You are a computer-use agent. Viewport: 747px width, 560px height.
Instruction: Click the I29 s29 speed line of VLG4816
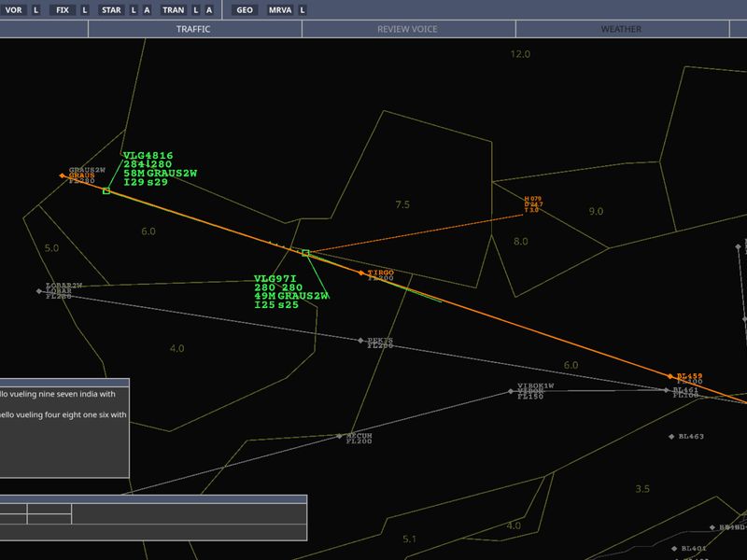coord(146,182)
